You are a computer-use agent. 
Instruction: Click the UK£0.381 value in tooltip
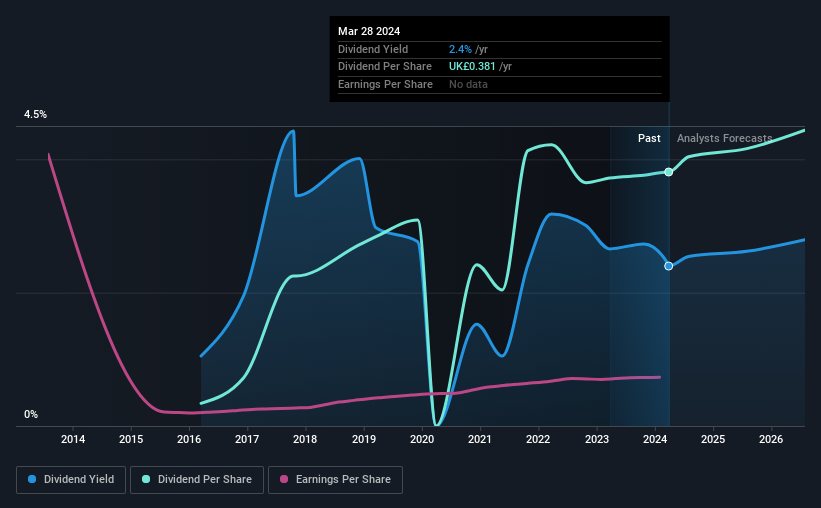pos(472,67)
